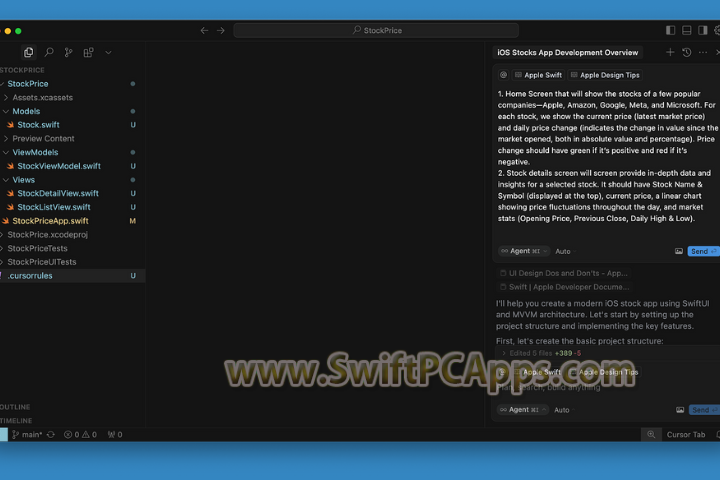Click the main* git branch indicator
The height and width of the screenshot is (480, 720).
[27, 435]
